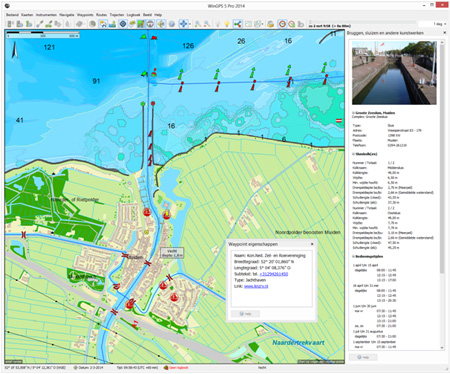Toggle the route network icon in toolbar
450x374 pixels.
tap(238, 24)
